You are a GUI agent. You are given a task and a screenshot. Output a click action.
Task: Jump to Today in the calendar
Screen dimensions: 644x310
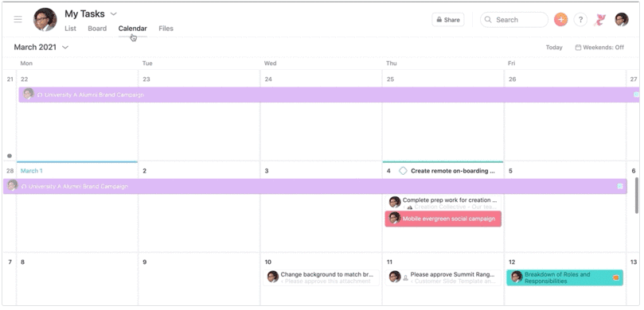554,47
